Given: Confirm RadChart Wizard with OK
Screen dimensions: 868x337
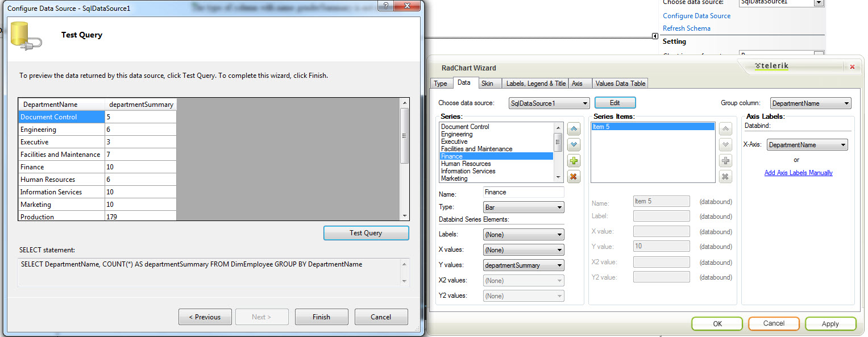Looking at the screenshot, I should click(x=717, y=323).
